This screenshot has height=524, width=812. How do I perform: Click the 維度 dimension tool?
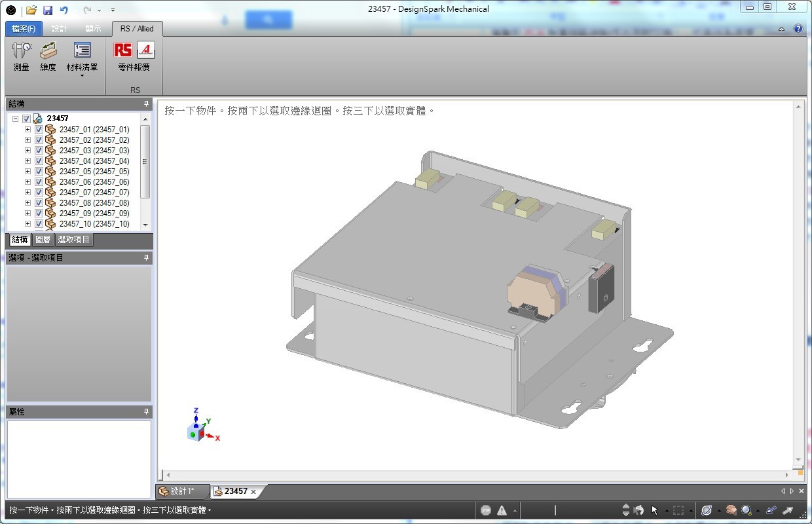point(48,56)
